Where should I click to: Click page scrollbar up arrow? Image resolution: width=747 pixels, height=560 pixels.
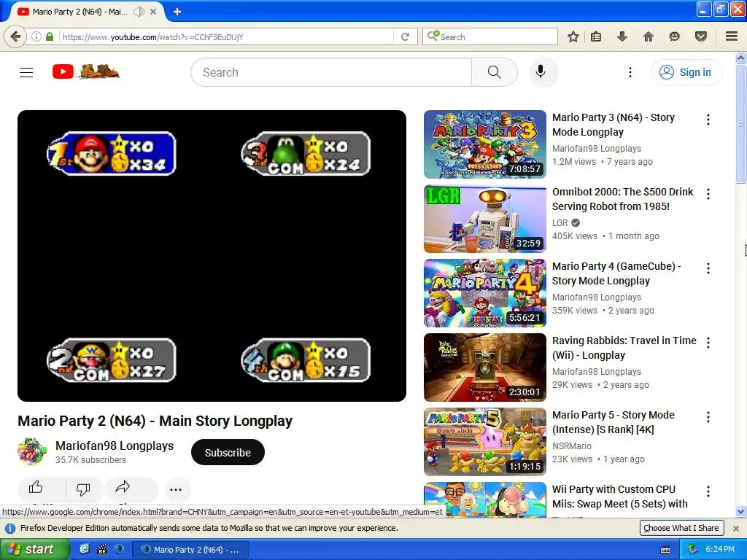tap(740, 58)
